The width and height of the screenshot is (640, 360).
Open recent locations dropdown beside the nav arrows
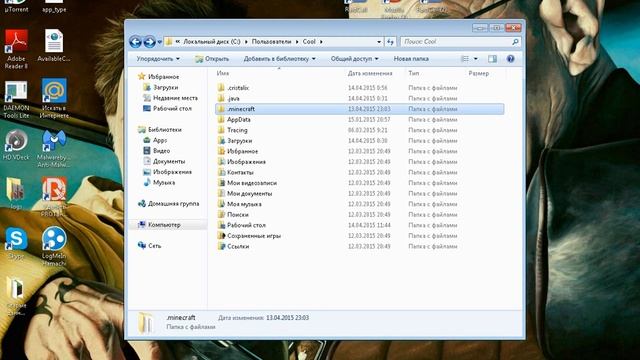160,42
